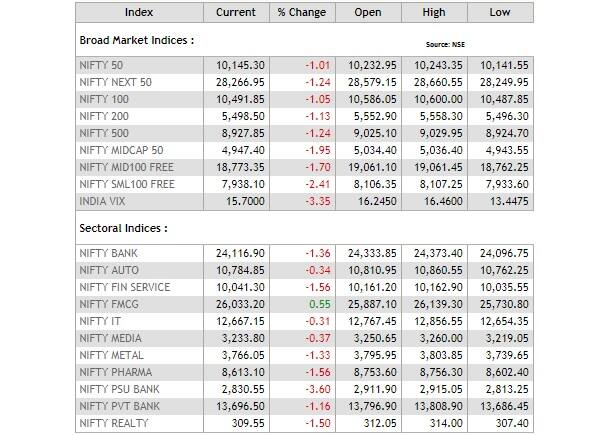
Task: Click the Sectoral Indices section heading
Action: 123,228
